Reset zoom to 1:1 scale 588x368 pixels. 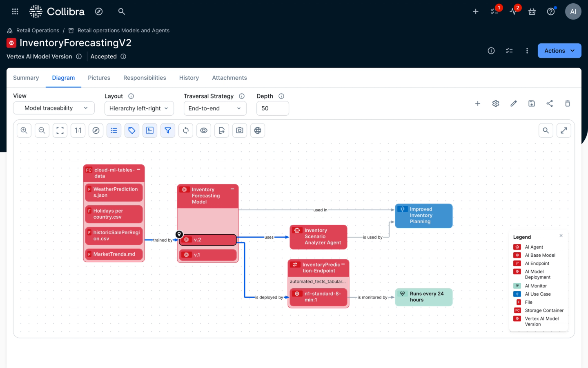coord(78,130)
